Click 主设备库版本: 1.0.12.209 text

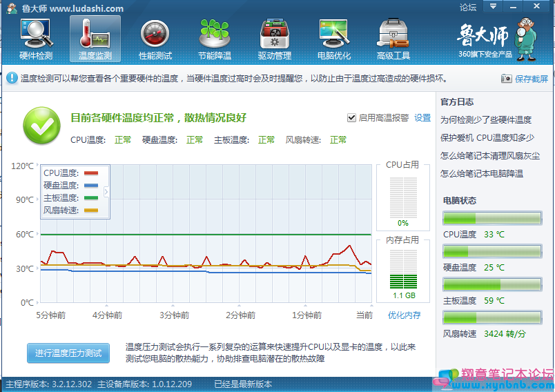click(144, 384)
